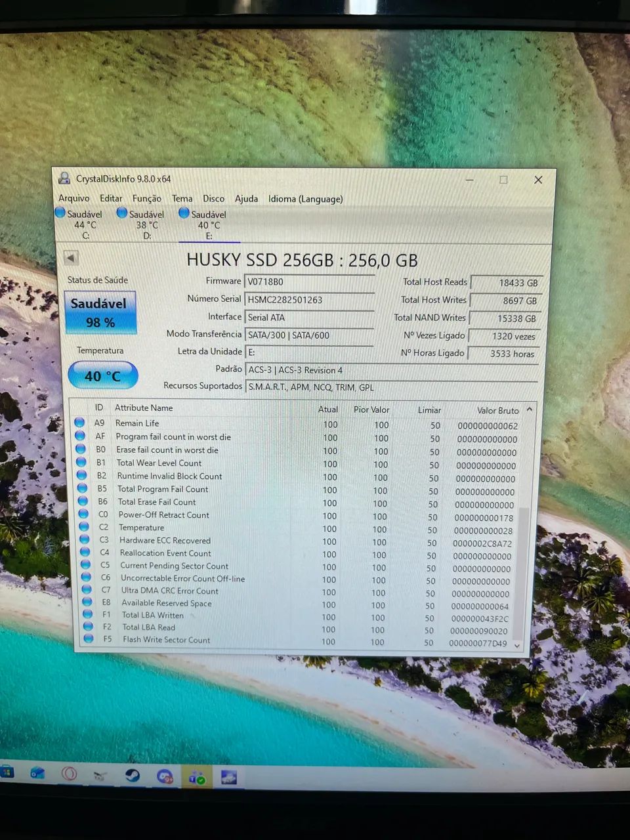Click status icon of Power-Off Retract Count
This screenshot has height=840, width=630.
click(83, 514)
